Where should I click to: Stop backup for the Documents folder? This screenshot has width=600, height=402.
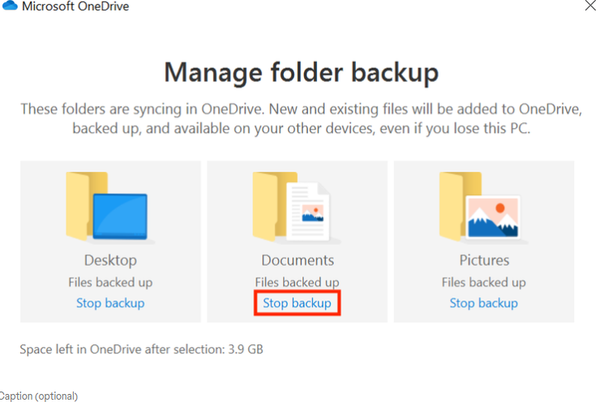[298, 303]
